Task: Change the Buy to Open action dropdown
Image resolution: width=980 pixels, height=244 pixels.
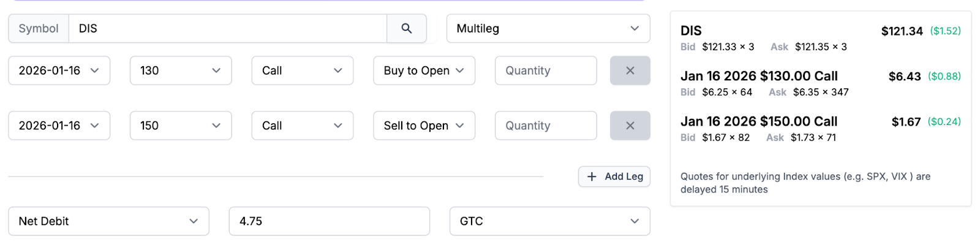Action: click(424, 71)
